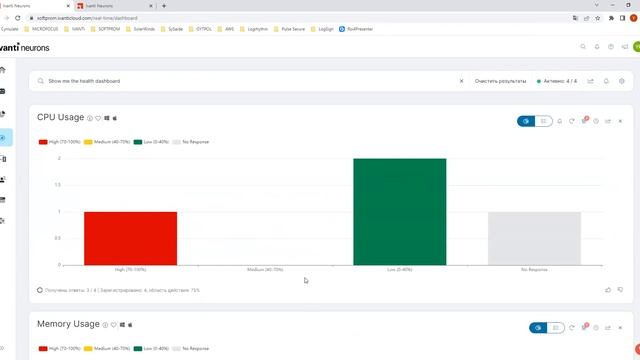Click share icon in the search bar
640x360 pixels.
591,81
